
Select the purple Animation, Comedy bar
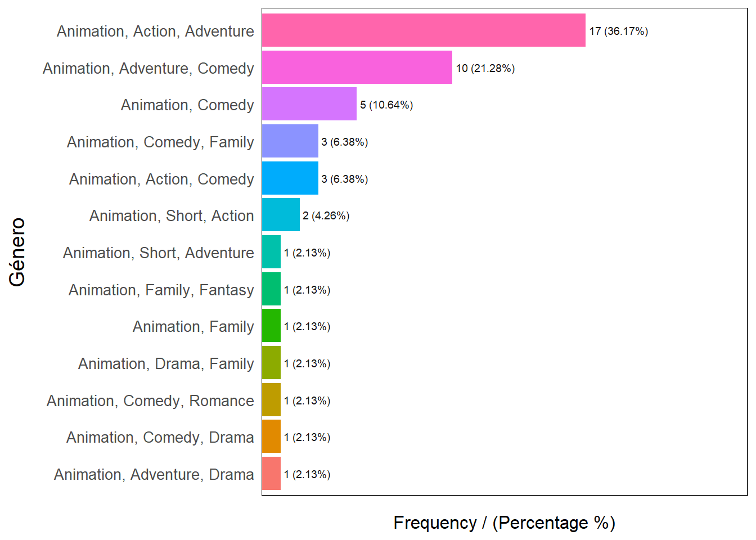309,104
